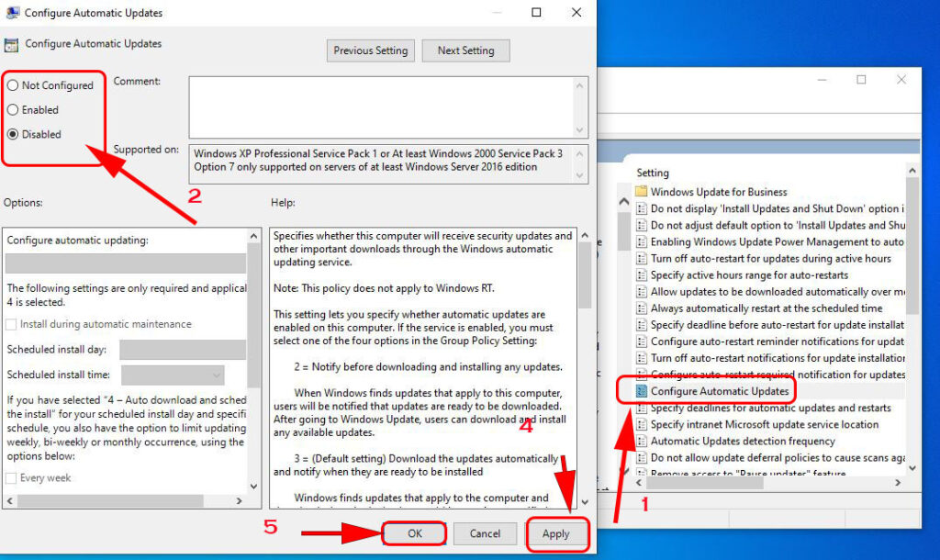Click the Configure Automatic Updates policy icon
Image resolution: width=940 pixels, height=560 pixels.
pyautogui.click(x=641, y=390)
